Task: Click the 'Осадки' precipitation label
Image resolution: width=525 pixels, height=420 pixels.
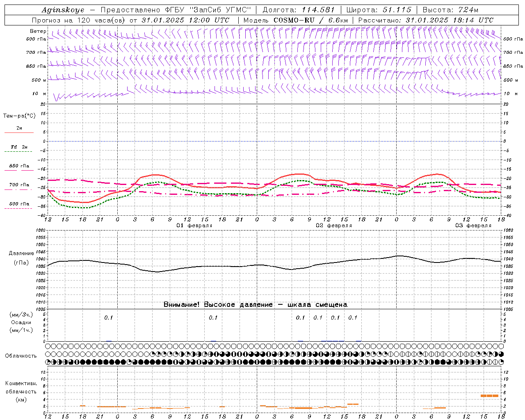Action: pyautogui.click(x=21, y=322)
